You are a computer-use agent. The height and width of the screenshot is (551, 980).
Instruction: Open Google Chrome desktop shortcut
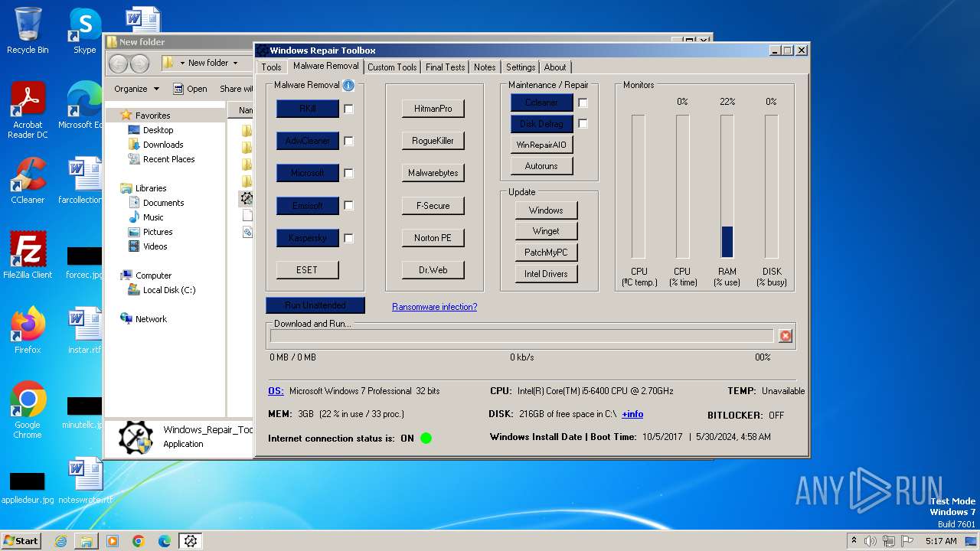point(28,410)
